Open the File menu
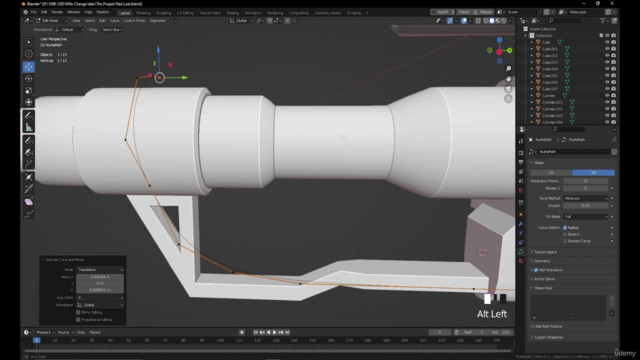The image size is (640, 360). coord(33,12)
